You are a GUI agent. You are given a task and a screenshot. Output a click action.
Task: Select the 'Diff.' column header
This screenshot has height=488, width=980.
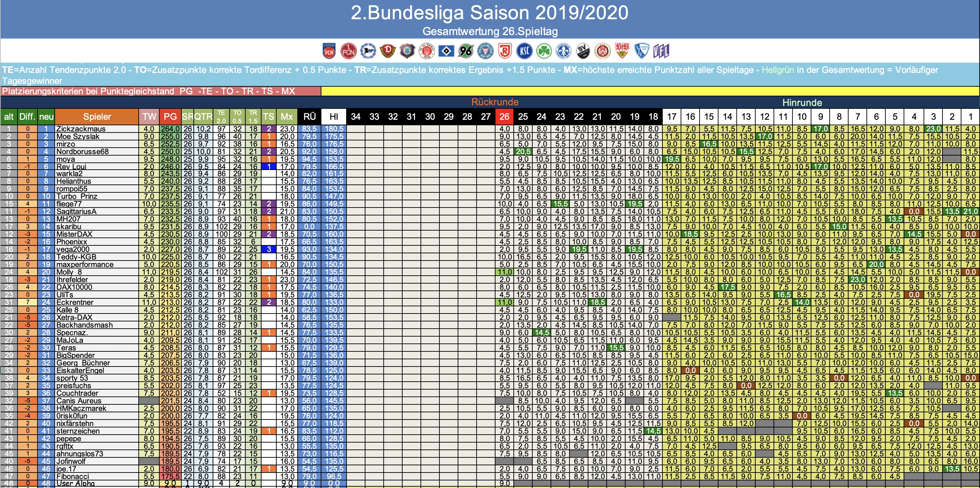tap(28, 117)
